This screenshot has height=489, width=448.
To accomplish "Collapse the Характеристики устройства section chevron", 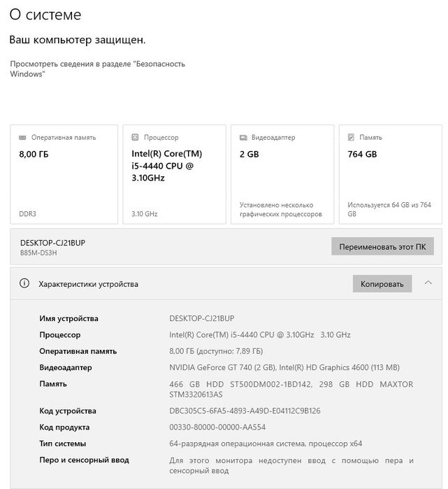I will [x=427, y=284].
